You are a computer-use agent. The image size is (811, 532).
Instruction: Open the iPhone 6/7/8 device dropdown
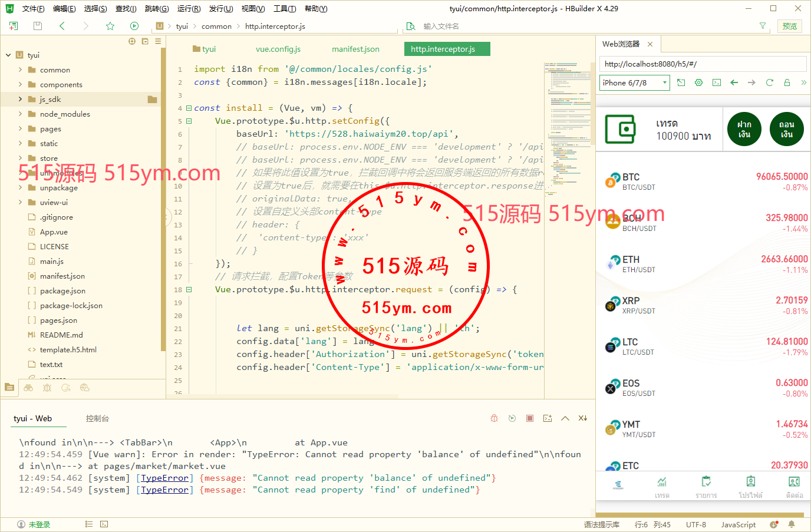[635, 83]
